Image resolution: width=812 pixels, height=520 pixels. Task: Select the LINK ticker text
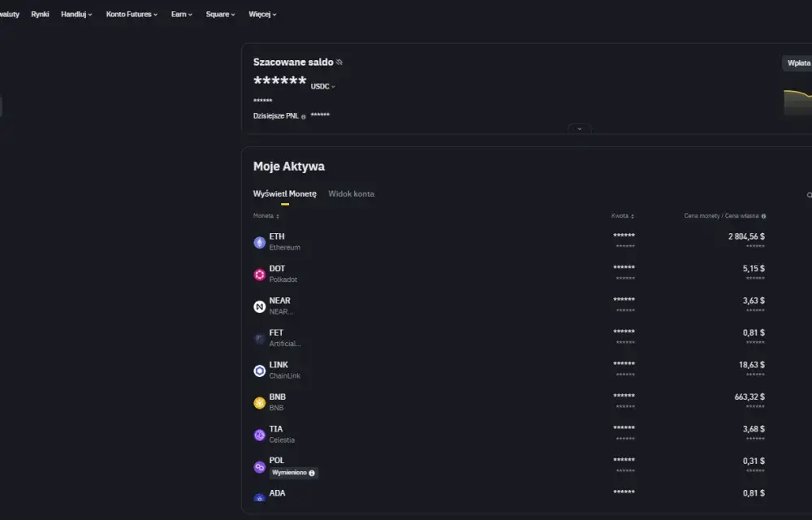(279, 365)
